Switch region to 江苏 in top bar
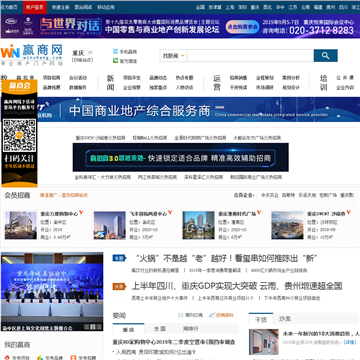Viewport: 360px width, 360px height. pos(292,7)
